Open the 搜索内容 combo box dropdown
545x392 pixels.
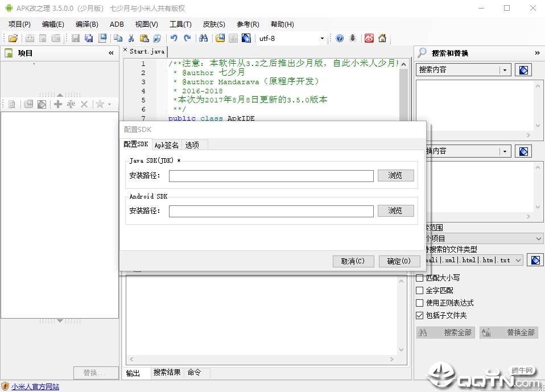coord(505,70)
